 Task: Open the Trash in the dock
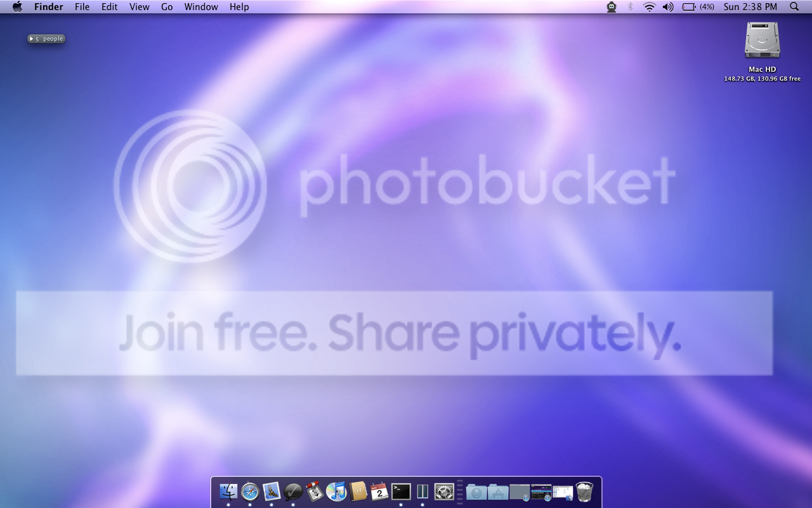[584, 491]
